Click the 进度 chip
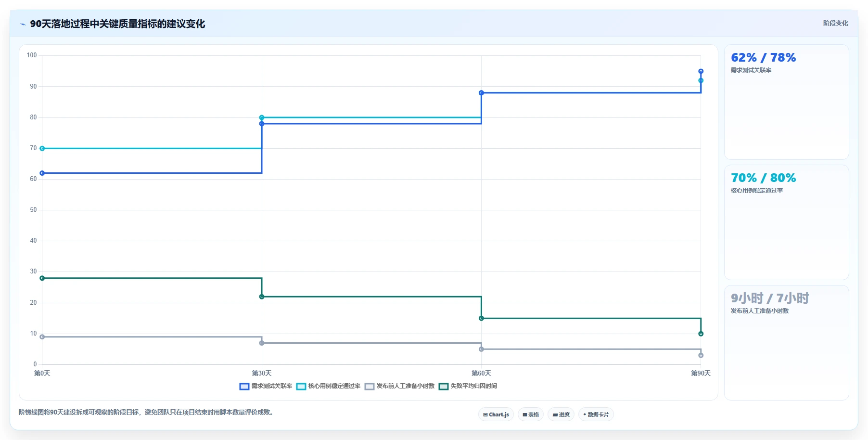 (x=561, y=414)
